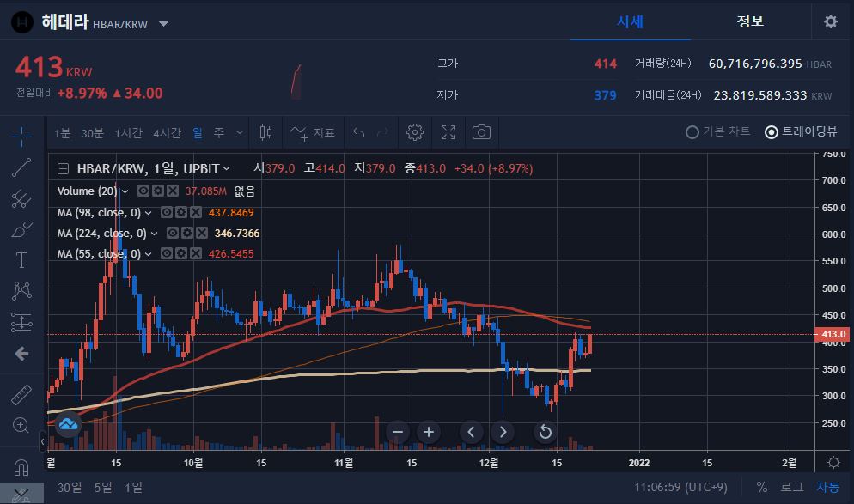Expand MA (224, close, 0) options
Viewport: 854px width, 504px height.
click(x=154, y=234)
